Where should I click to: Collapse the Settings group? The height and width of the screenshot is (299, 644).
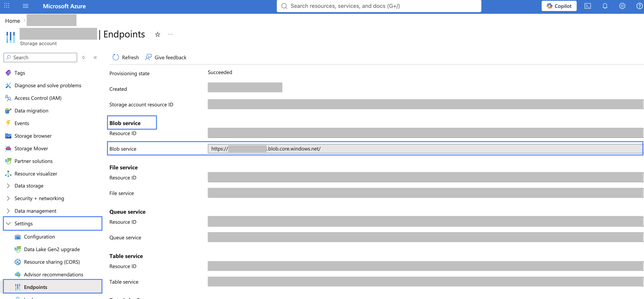[x=53, y=223]
